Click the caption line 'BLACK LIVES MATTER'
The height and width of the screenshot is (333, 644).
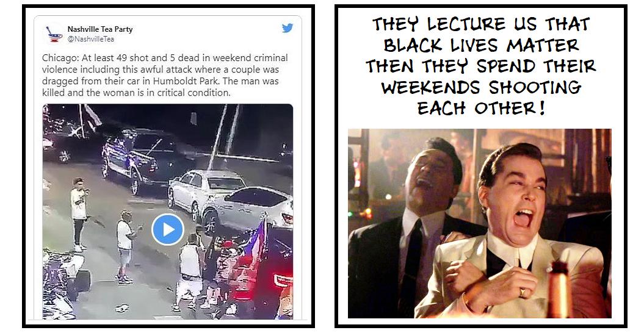pyautogui.click(x=481, y=45)
